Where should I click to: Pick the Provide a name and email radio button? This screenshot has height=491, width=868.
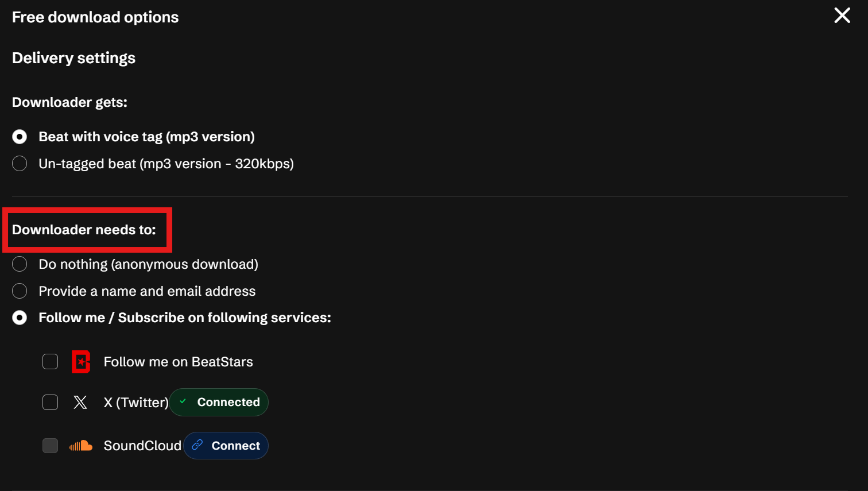pos(20,291)
